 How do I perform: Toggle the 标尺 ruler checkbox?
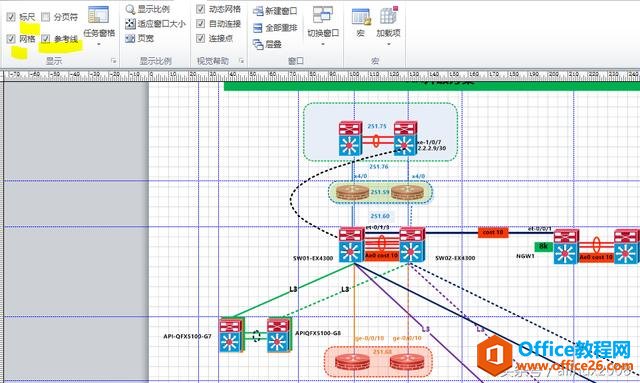pyautogui.click(x=11, y=17)
